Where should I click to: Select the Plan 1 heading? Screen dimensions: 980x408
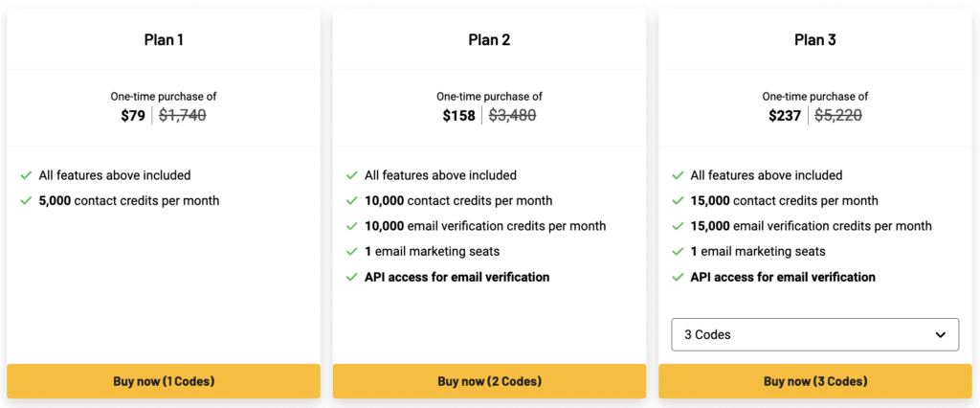tap(164, 40)
